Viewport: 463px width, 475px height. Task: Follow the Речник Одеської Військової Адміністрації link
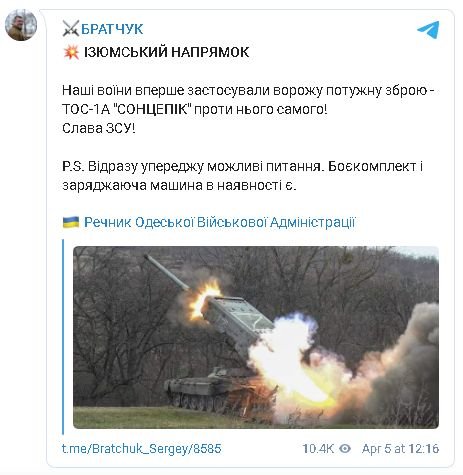[x=220, y=222]
